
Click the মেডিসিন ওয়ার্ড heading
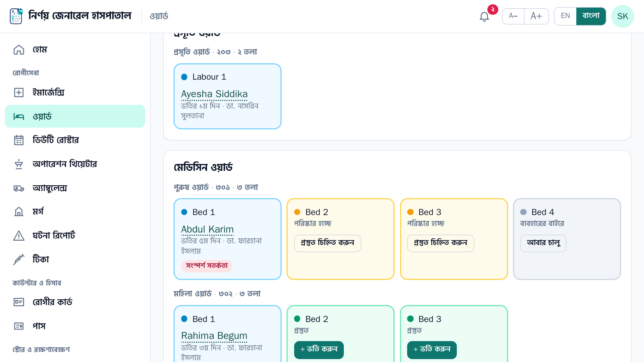coord(203,167)
